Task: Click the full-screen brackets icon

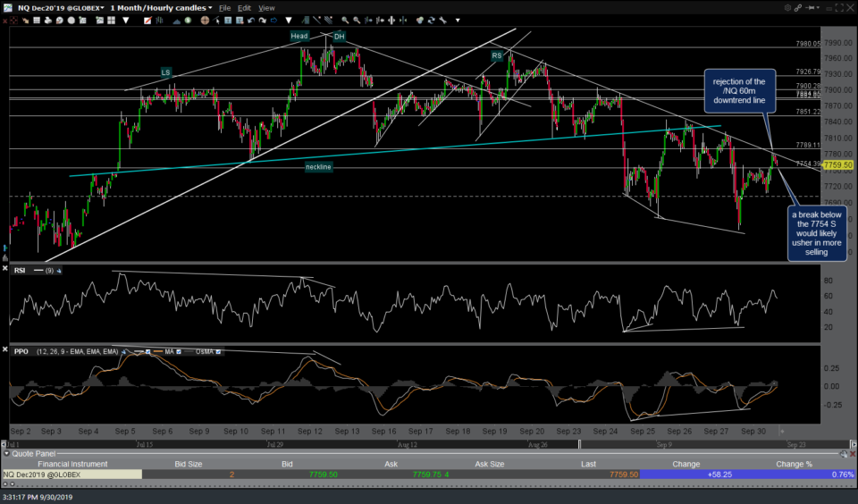Action: (839, 8)
